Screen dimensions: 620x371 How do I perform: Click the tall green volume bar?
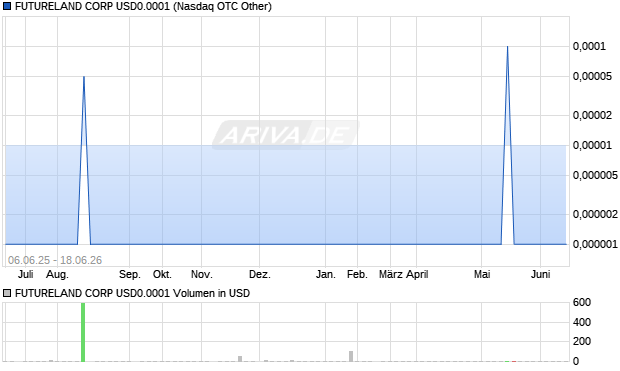click(x=83, y=332)
